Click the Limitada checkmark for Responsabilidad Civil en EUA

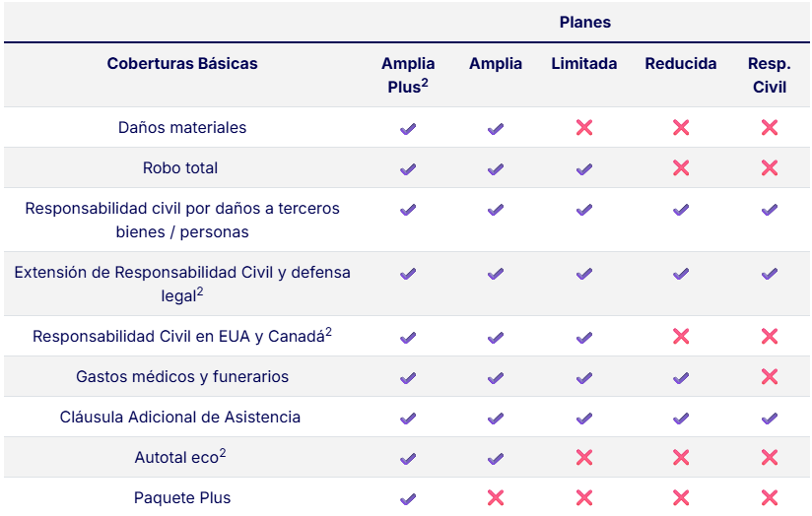(584, 337)
